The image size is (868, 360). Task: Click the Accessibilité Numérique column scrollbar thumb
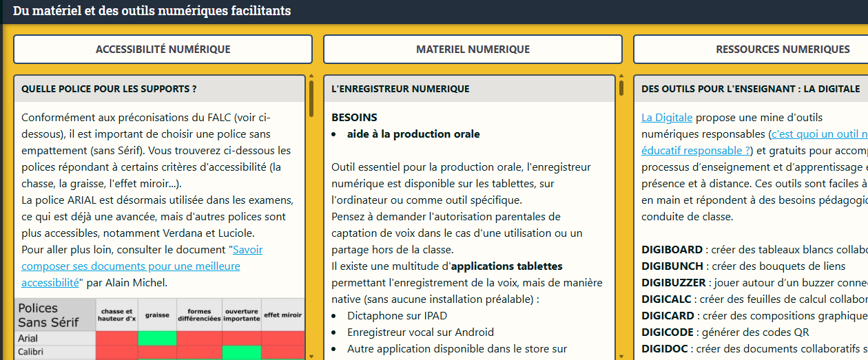311,98
